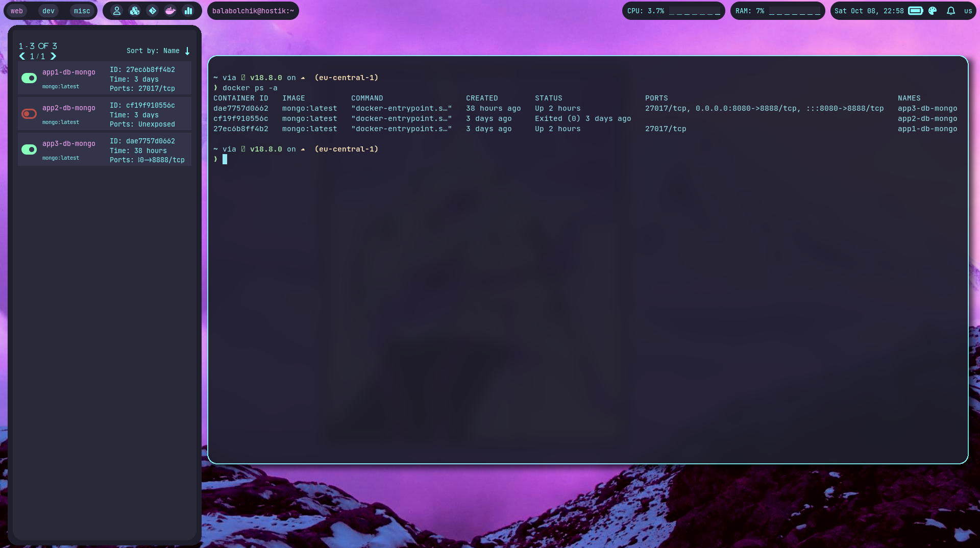Click app3-db-mongo name in terminal output
This screenshot has height=548, width=980.
pyautogui.click(x=927, y=108)
